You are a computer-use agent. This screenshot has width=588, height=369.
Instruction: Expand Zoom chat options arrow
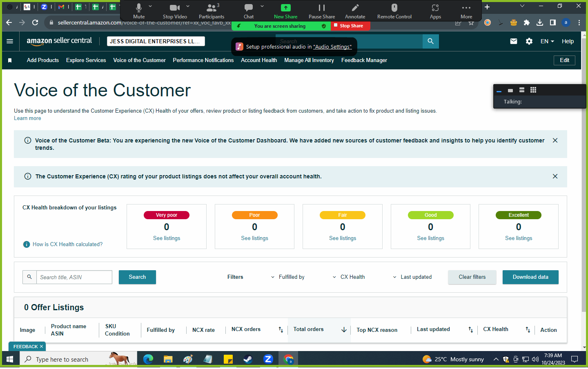pyautogui.click(x=262, y=6)
